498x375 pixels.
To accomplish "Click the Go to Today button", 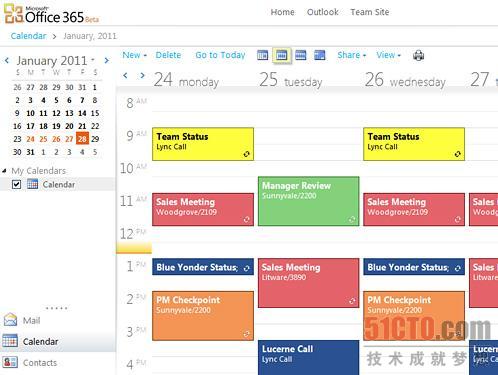I will click(x=220, y=55).
